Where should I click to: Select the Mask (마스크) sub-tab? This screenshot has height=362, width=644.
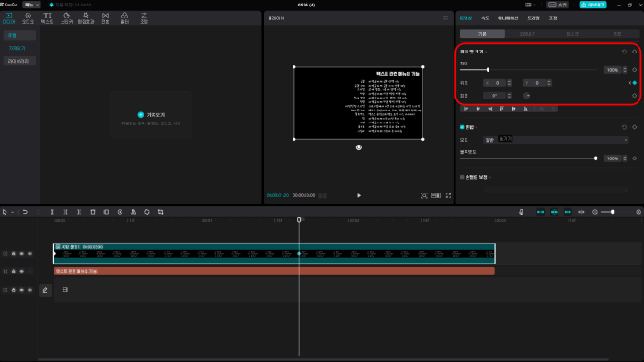572,34
